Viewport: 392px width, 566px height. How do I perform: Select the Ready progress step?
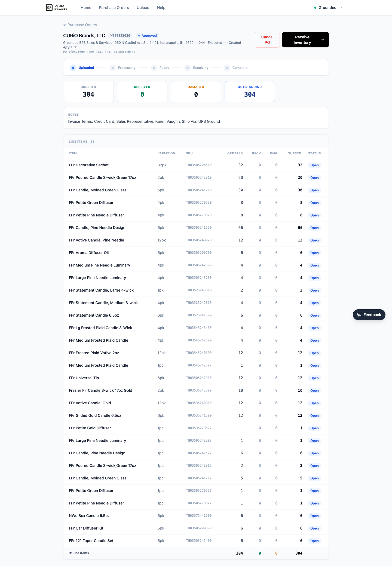click(x=160, y=68)
